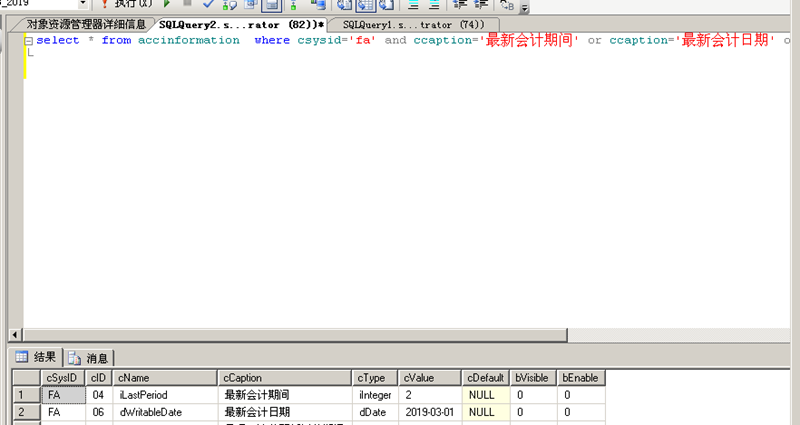Toggle the highlighted IntelliSense enabled icon

pyautogui.click(x=271, y=5)
